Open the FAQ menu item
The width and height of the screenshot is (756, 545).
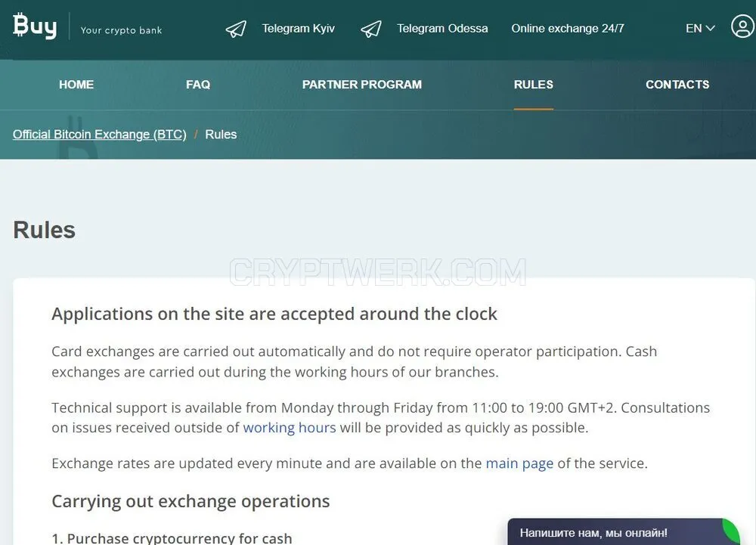pyautogui.click(x=198, y=85)
